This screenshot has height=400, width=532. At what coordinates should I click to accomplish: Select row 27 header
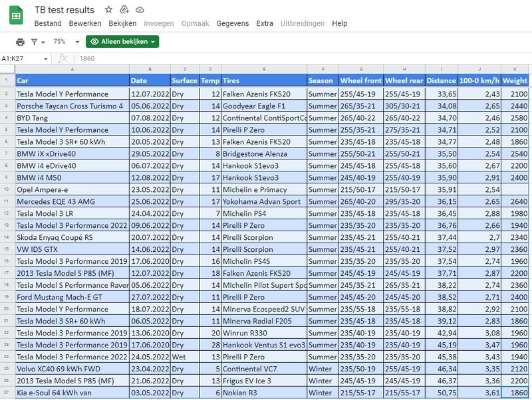click(x=7, y=393)
